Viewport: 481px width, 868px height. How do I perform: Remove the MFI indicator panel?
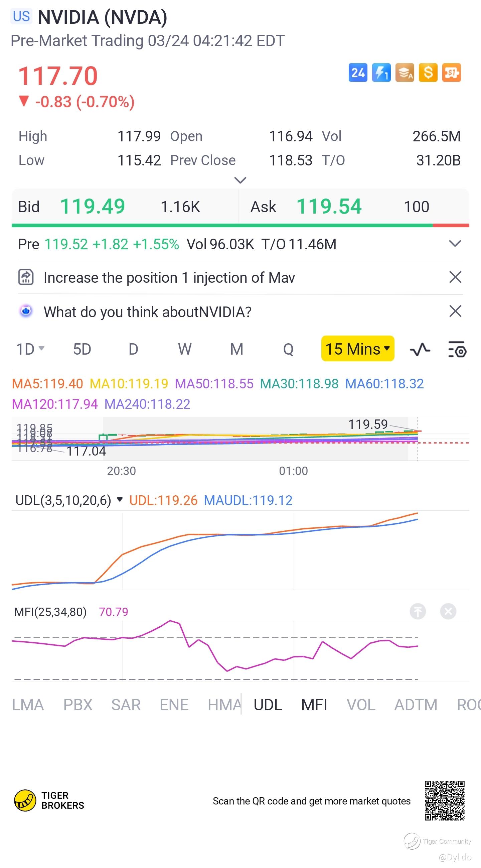click(448, 611)
